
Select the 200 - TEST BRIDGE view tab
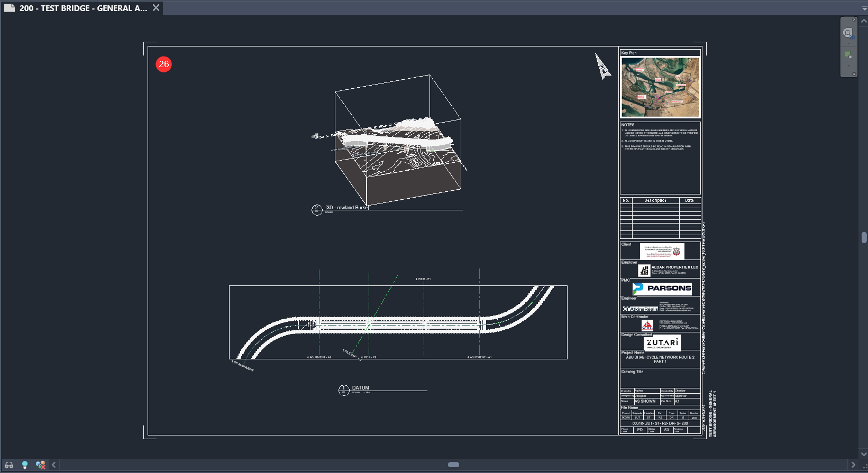point(83,8)
